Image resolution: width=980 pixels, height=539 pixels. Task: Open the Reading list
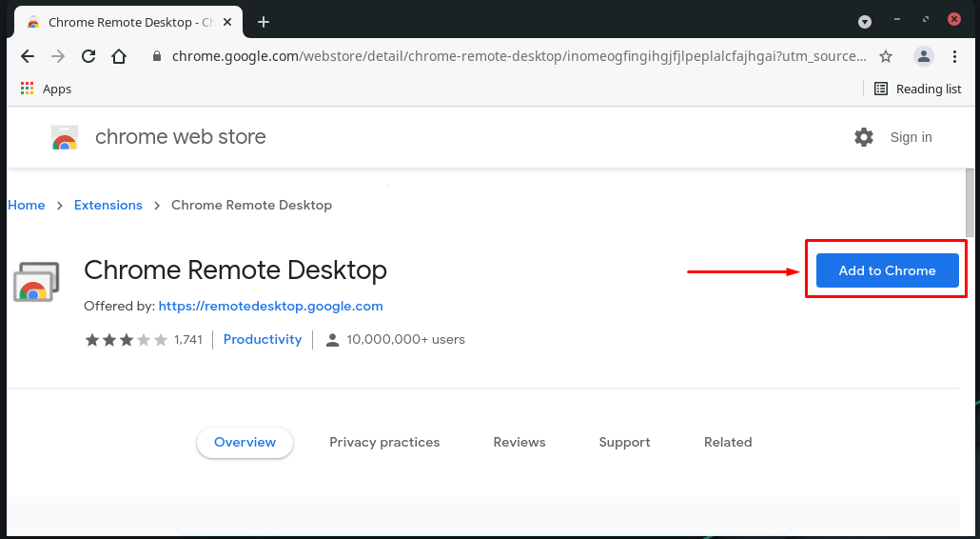[917, 89]
